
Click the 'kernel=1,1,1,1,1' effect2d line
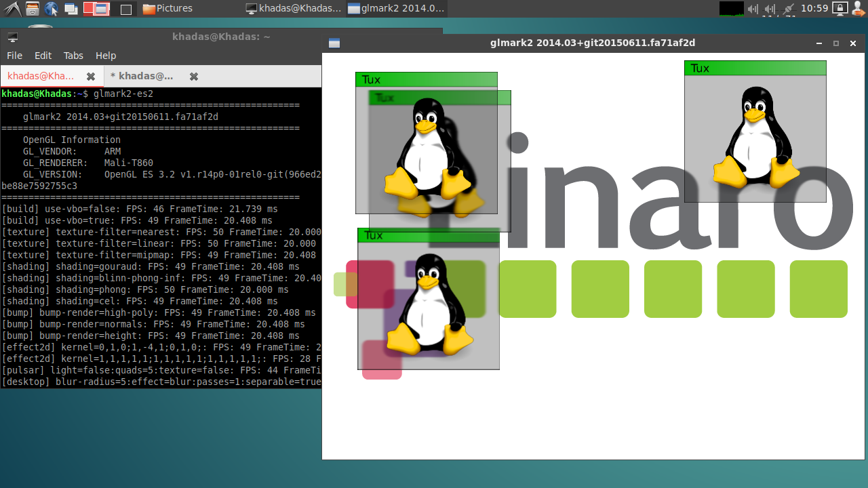(161, 359)
